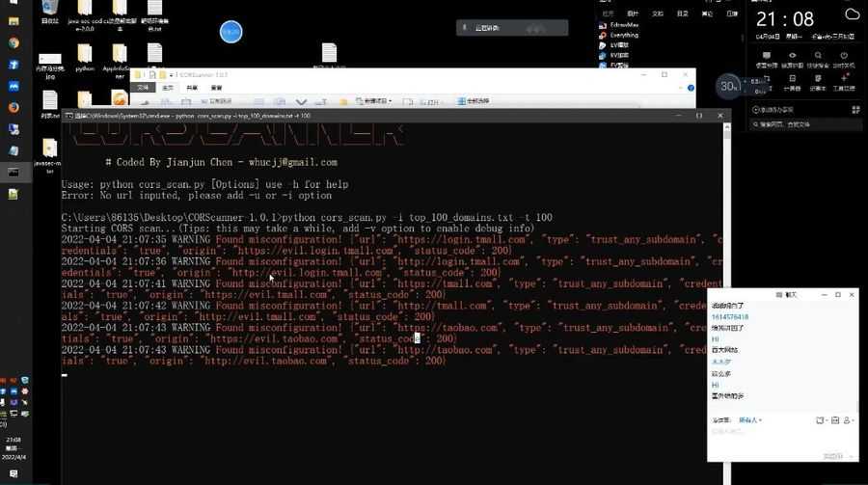Switch to the 查看 ribbon tab
This screenshot has width=868, height=485.
click(216, 88)
